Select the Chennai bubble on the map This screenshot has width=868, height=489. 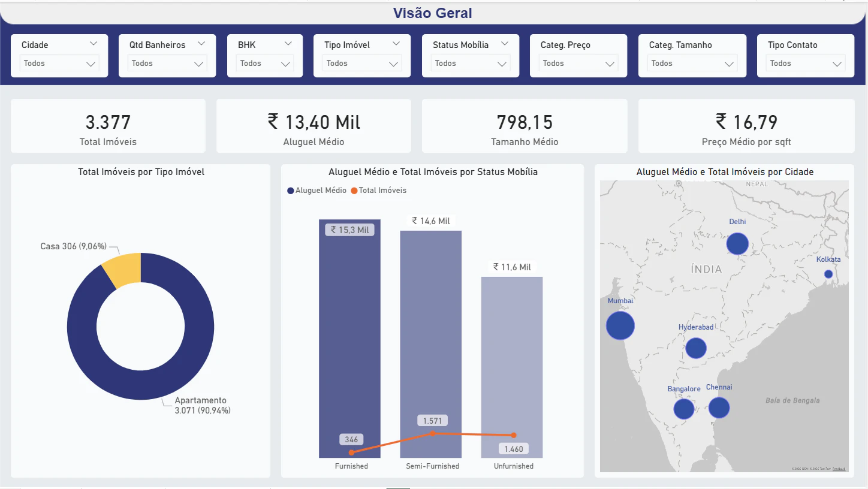pyautogui.click(x=719, y=407)
